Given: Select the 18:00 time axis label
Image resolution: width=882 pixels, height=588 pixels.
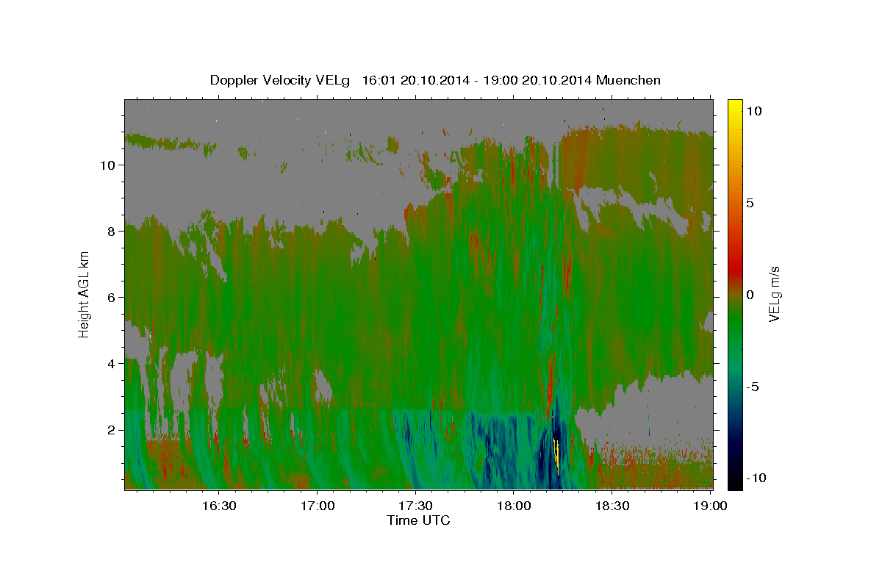Looking at the screenshot, I should pyautogui.click(x=513, y=506).
